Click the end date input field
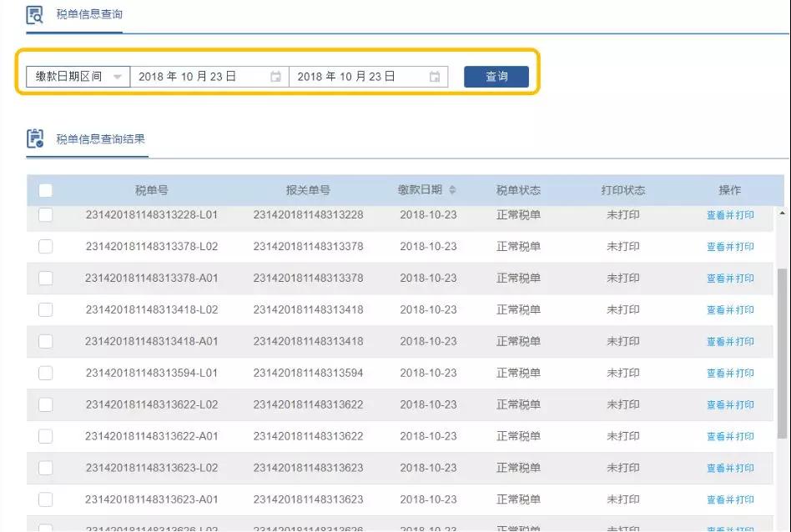The image size is (791, 532). [x=359, y=76]
